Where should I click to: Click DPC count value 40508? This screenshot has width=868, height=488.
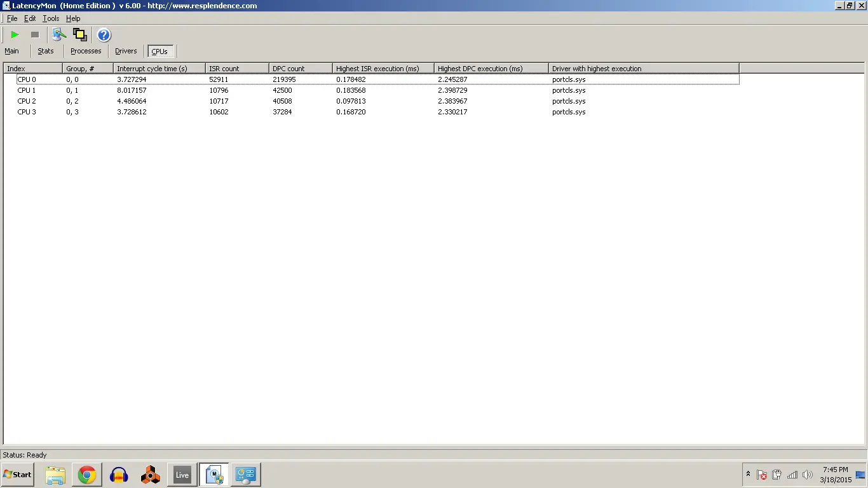pos(282,101)
